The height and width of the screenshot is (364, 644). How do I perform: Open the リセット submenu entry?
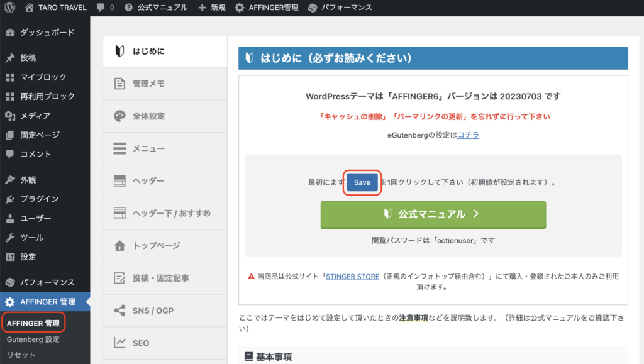21,355
